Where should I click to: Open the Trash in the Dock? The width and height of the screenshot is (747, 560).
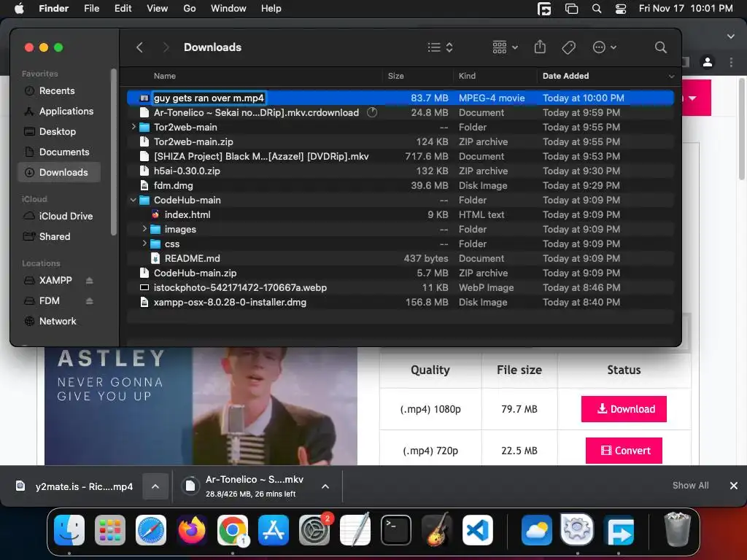[x=677, y=529]
